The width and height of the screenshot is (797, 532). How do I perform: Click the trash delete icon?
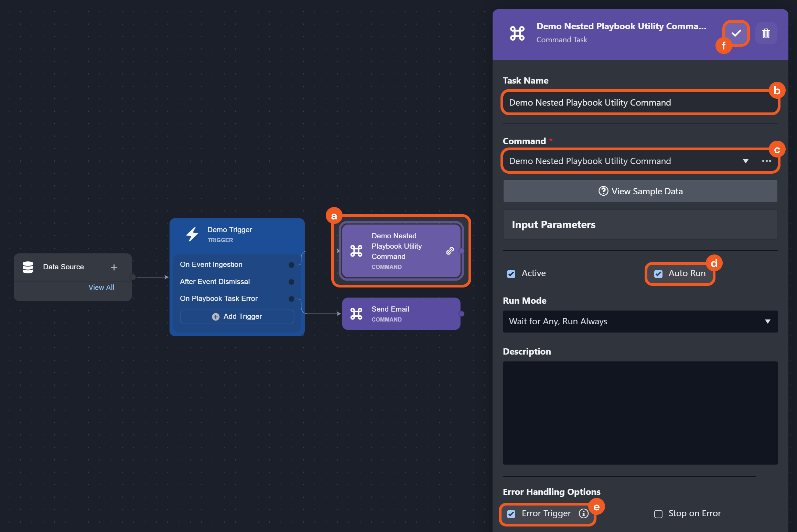click(766, 33)
